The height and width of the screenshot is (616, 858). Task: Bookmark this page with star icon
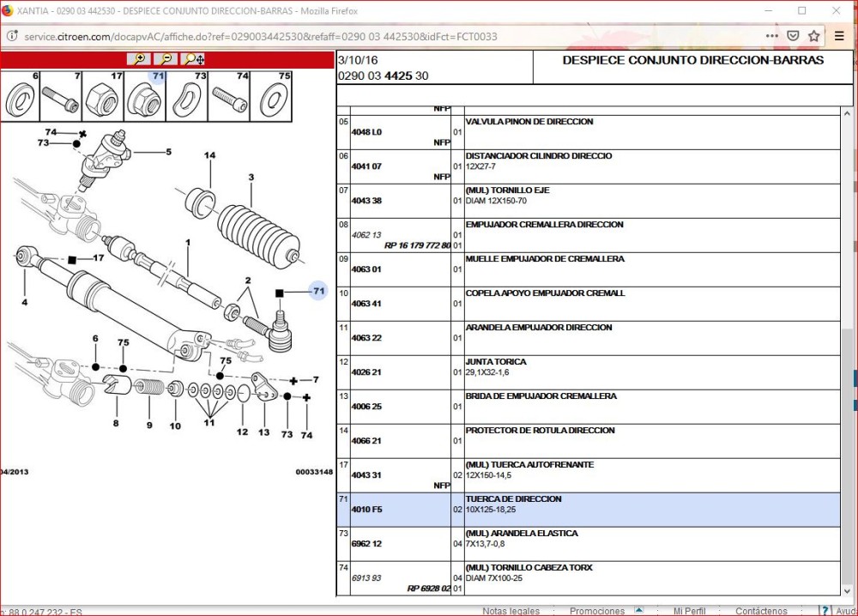[x=813, y=36]
